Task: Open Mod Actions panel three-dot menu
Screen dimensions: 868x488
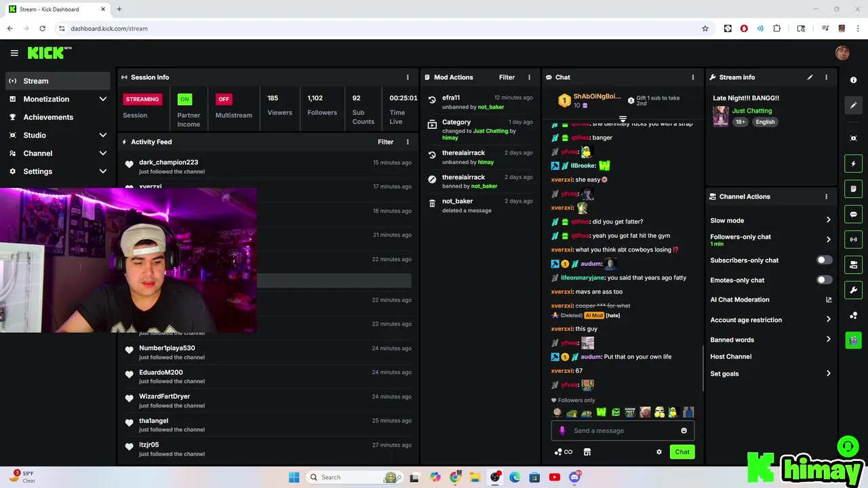Action: click(530, 77)
